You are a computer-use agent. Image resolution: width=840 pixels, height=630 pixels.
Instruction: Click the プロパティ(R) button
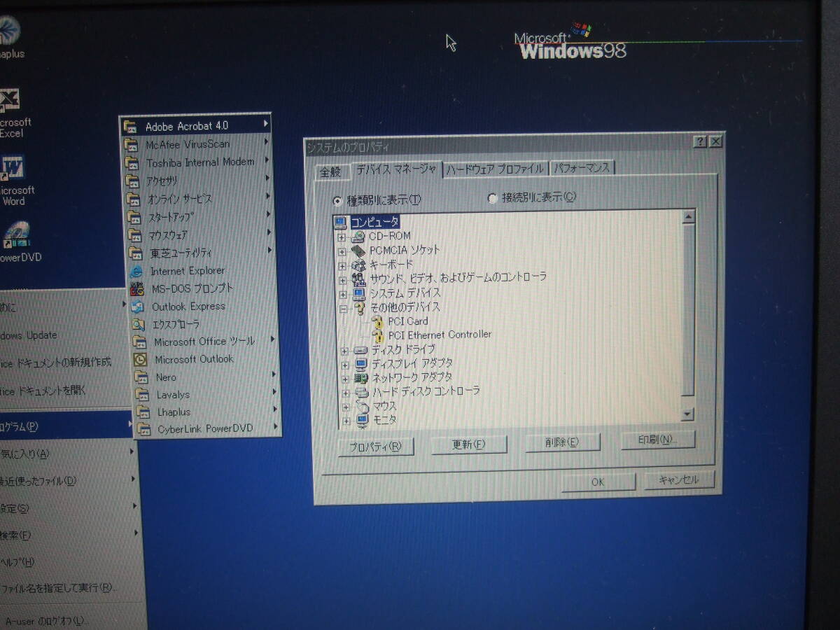coord(375,447)
